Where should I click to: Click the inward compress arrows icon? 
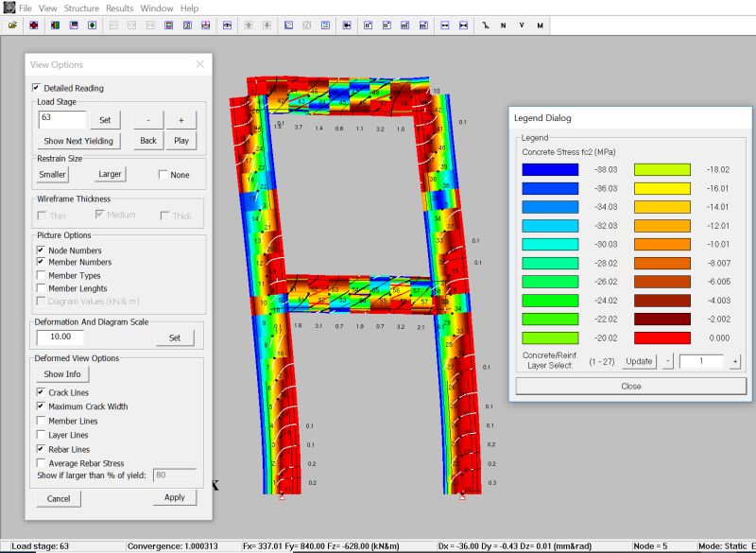(463, 26)
